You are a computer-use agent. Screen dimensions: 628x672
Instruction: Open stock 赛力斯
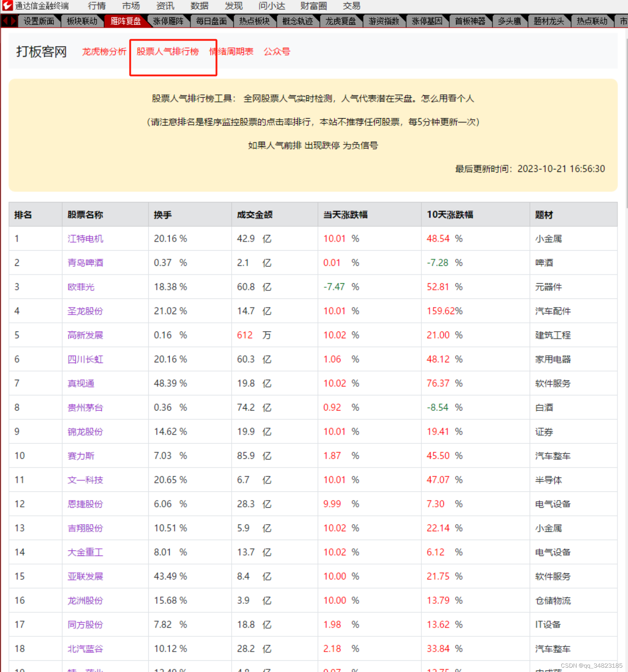[81, 455]
